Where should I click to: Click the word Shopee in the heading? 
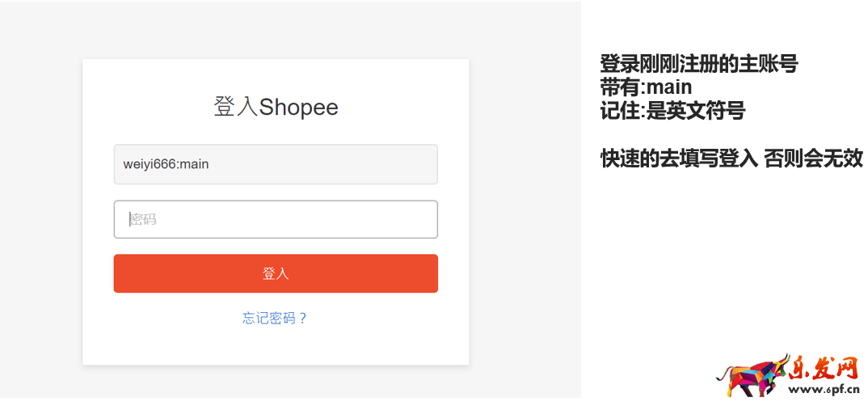click(x=298, y=108)
